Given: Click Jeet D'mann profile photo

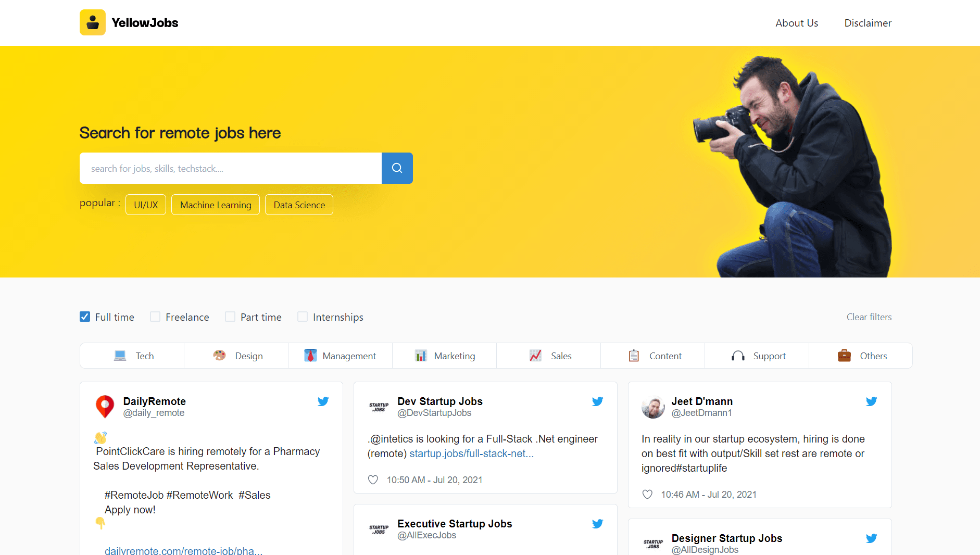Looking at the screenshot, I should [653, 407].
